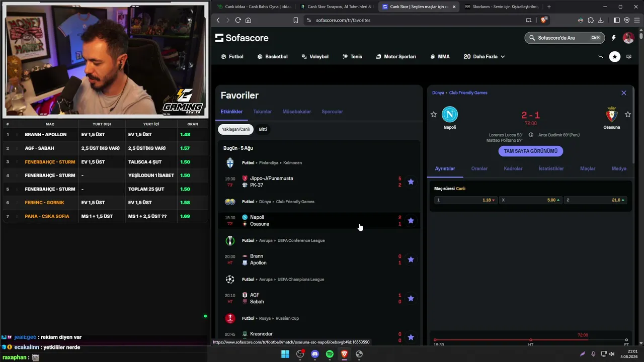Viewport: 644px width, 362px height.
Task: Open the Futbol sport menu
Action: pos(232,57)
